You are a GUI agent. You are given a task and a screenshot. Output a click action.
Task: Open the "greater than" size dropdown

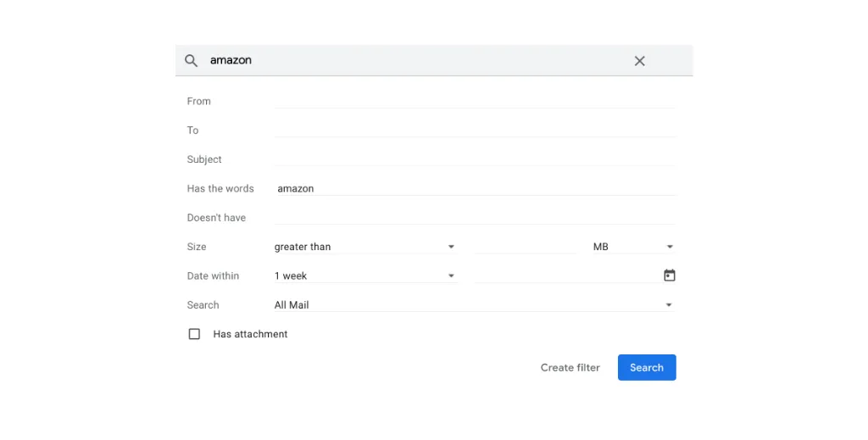coord(364,247)
